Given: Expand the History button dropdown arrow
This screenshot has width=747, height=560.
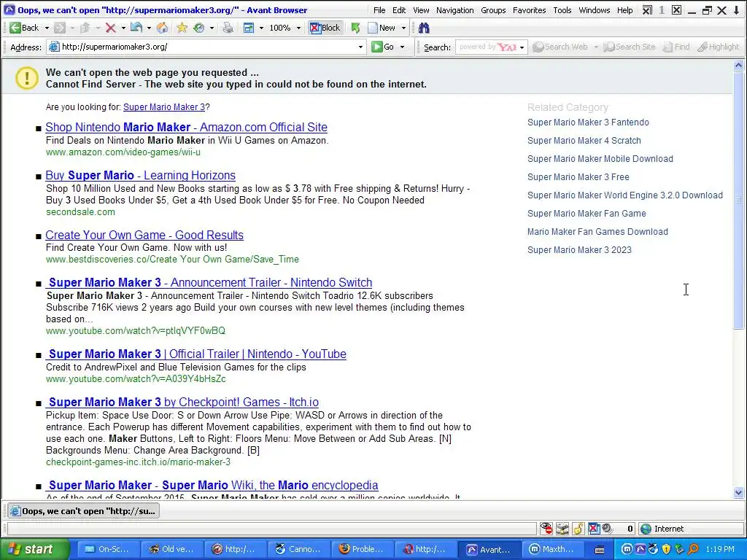Looking at the screenshot, I should click(x=212, y=28).
